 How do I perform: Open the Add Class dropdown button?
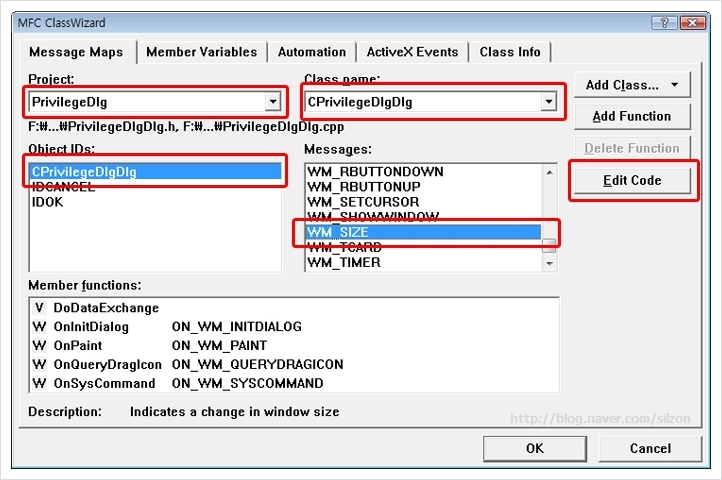click(632, 85)
